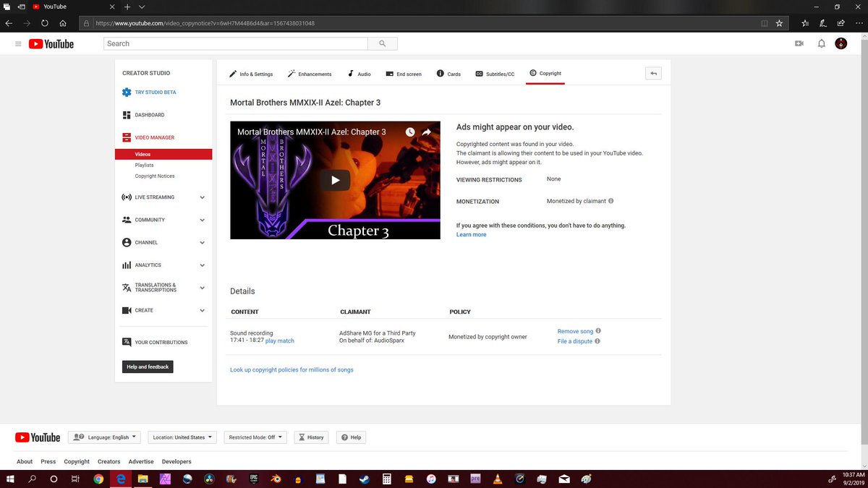Screen dimensions: 868x488
Task: Switch to the Subtitles/CC tab
Action: pos(495,74)
